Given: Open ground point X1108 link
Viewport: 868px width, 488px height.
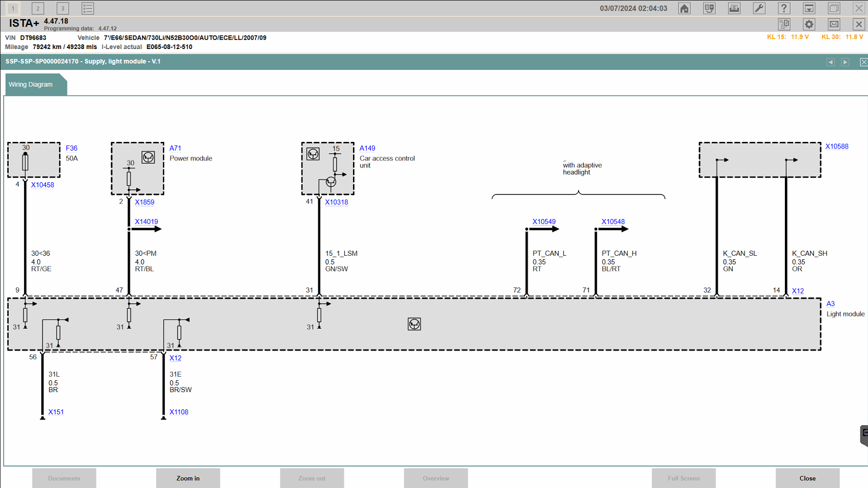Looking at the screenshot, I should pos(179,412).
